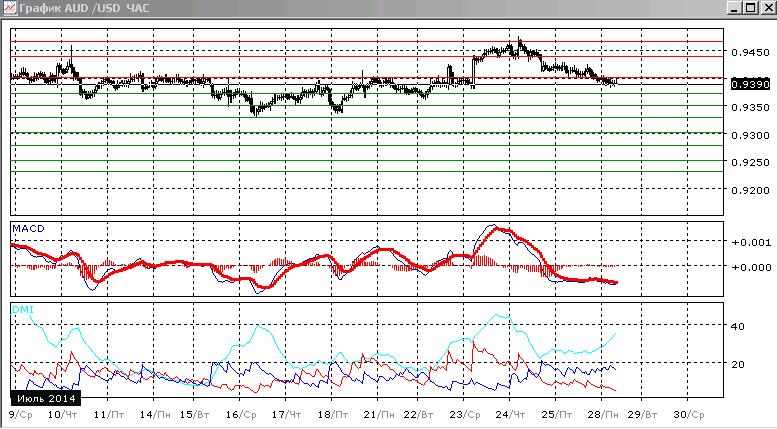Click the 0.9200 price axis label
Viewport: 777px width, 429px height.
(750, 190)
